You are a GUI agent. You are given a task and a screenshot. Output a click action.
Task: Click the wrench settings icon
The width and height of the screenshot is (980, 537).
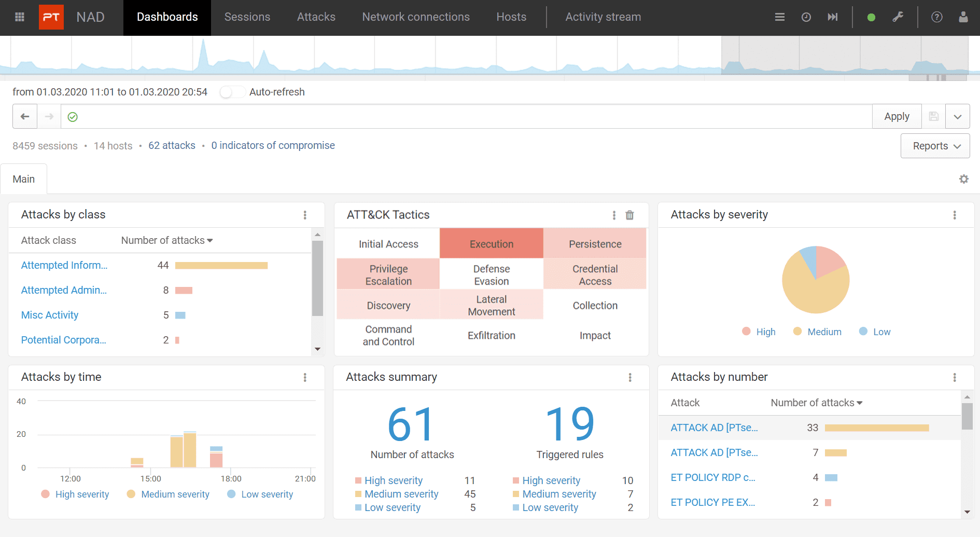(898, 17)
